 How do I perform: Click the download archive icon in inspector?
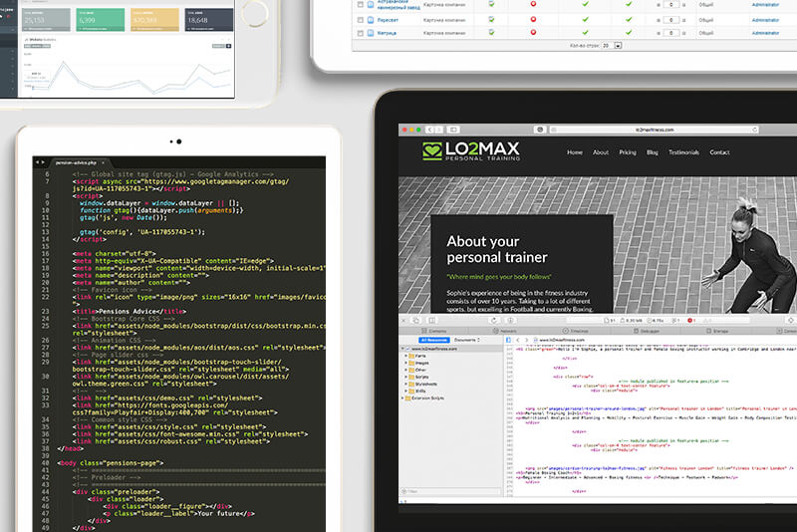click(x=510, y=321)
